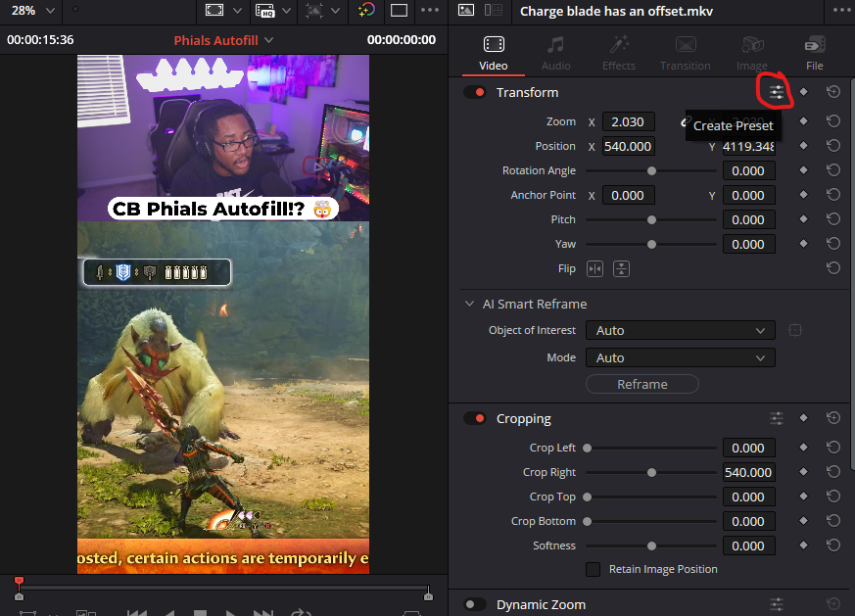Screen dimensions: 855x616
Task: Open viewer options three-dot menu
Action: (x=430, y=10)
